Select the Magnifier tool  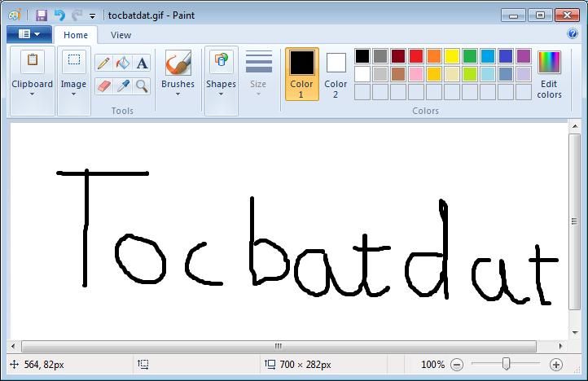(143, 85)
